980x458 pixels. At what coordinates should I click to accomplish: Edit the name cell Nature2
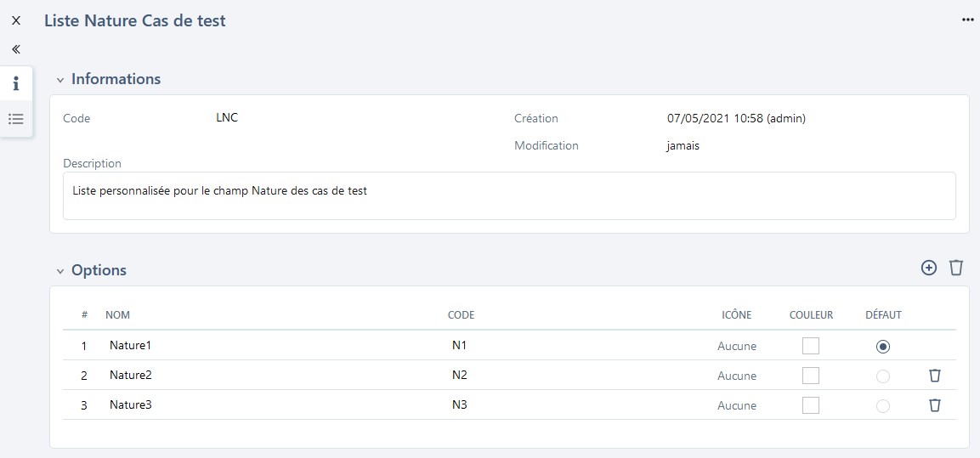tap(131, 375)
